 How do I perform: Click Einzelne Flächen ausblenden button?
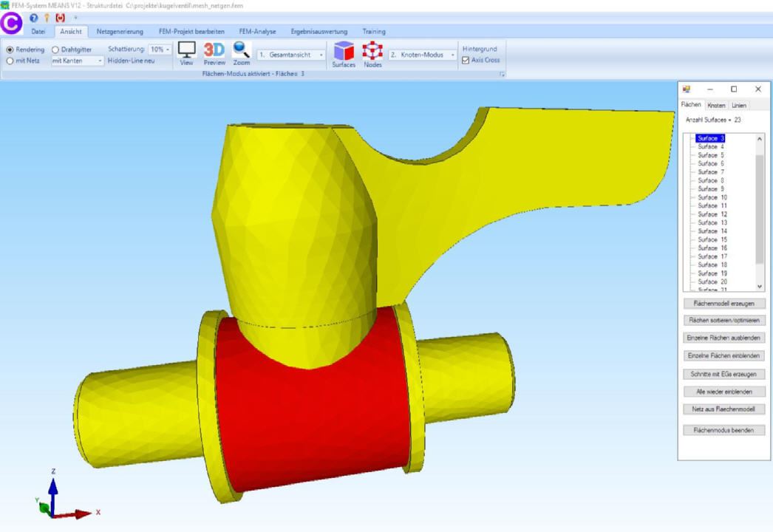point(723,338)
